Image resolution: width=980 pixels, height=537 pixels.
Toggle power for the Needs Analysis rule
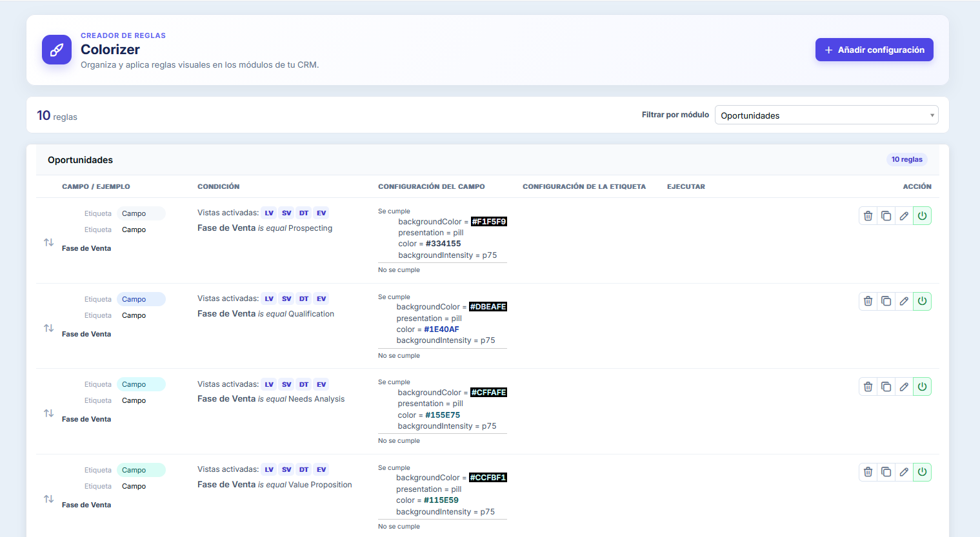[x=922, y=387]
